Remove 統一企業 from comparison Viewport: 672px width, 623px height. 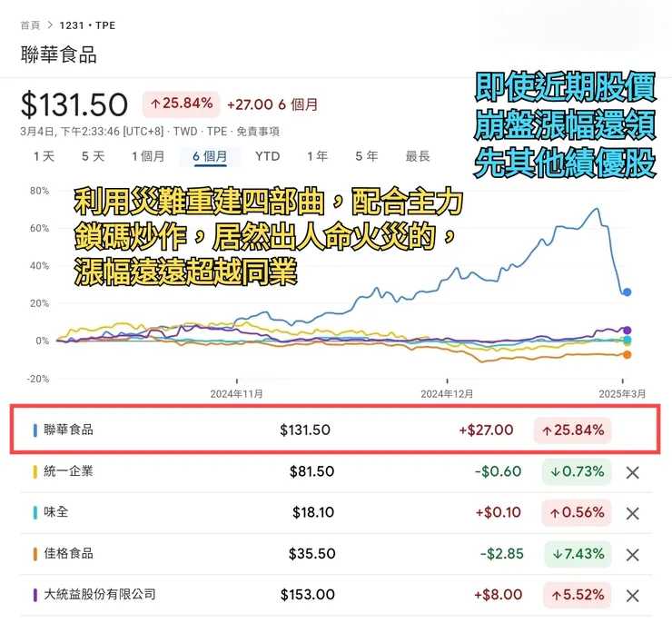tap(633, 472)
